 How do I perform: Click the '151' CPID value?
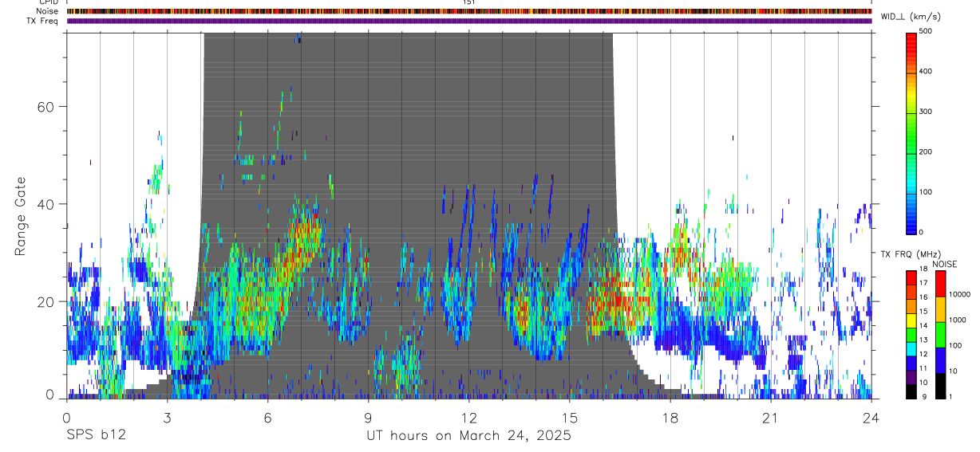(469, 2)
